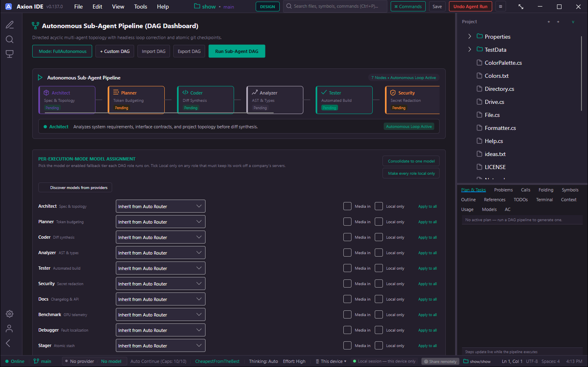
Task: Open the Architect model dropdown
Action: pyautogui.click(x=160, y=206)
